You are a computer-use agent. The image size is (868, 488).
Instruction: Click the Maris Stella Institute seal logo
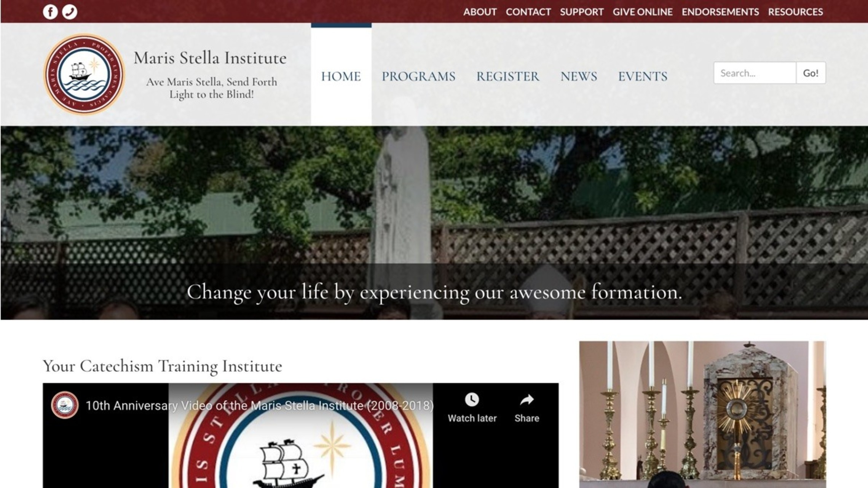pos(84,74)
